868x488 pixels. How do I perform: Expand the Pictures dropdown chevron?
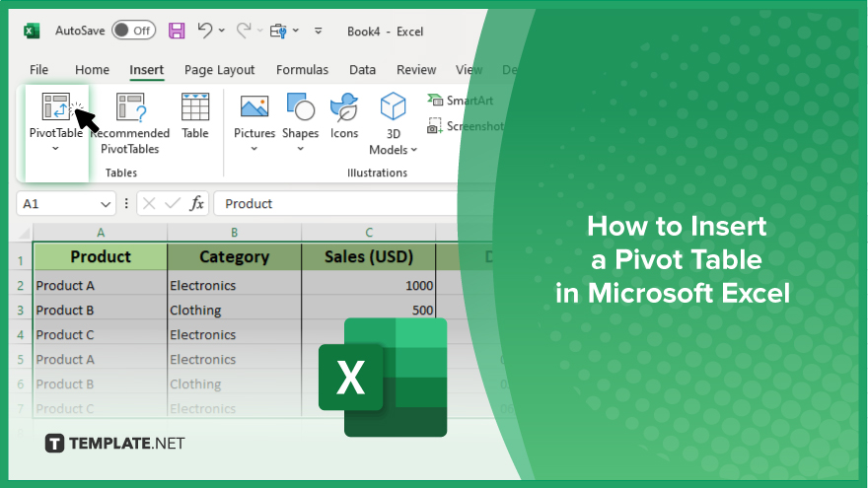tap(254, 148)
